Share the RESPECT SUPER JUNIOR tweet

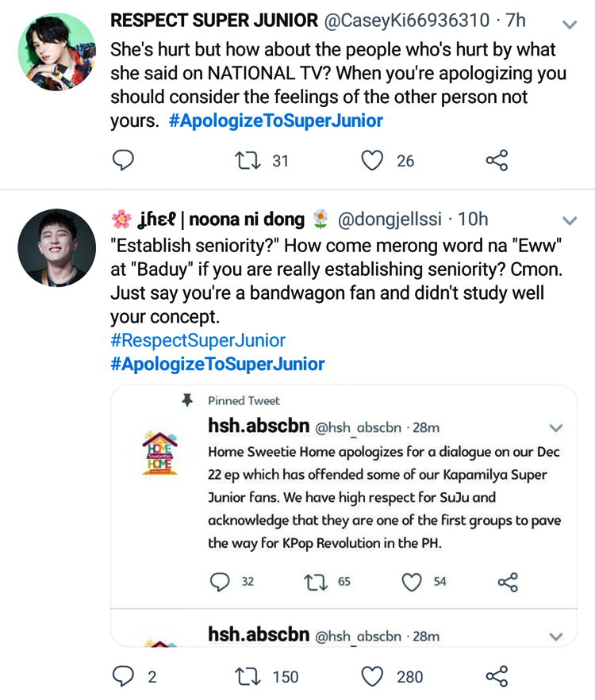(x=497, y=161)
